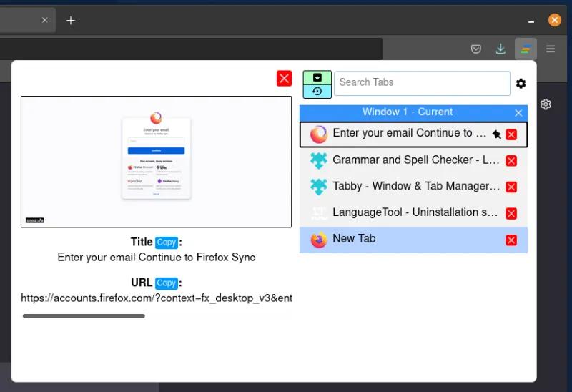572x392 pixels.
Task: Close the tab preview pane
Action: (284, 79)
